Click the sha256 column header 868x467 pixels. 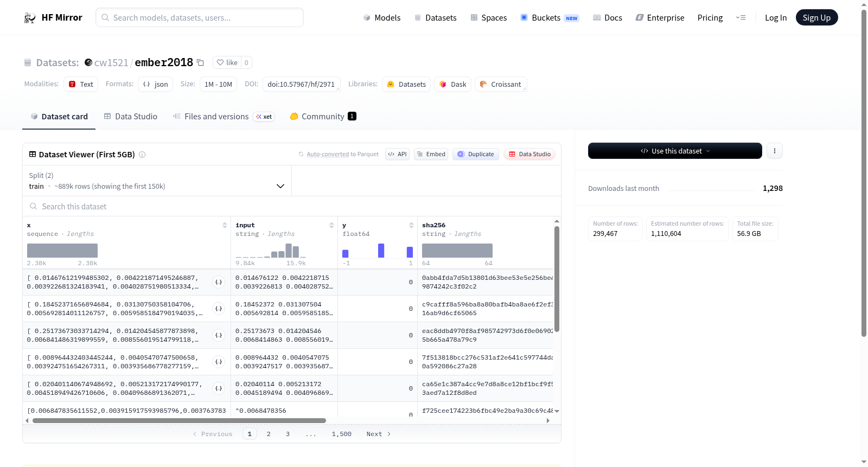434,225
